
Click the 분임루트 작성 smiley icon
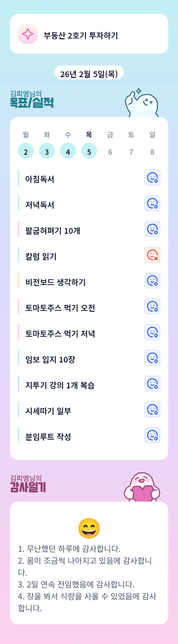point(152,435)
